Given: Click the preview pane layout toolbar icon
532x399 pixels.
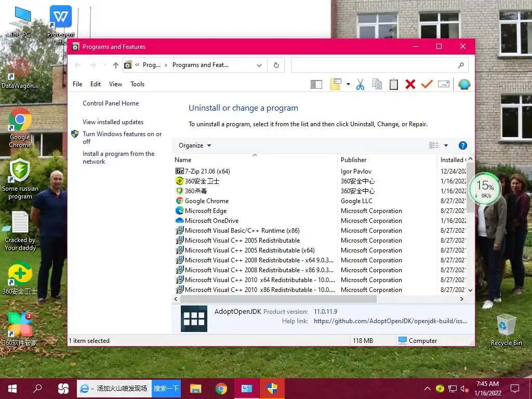Looking at the screenshot, I should click(316, 84).
